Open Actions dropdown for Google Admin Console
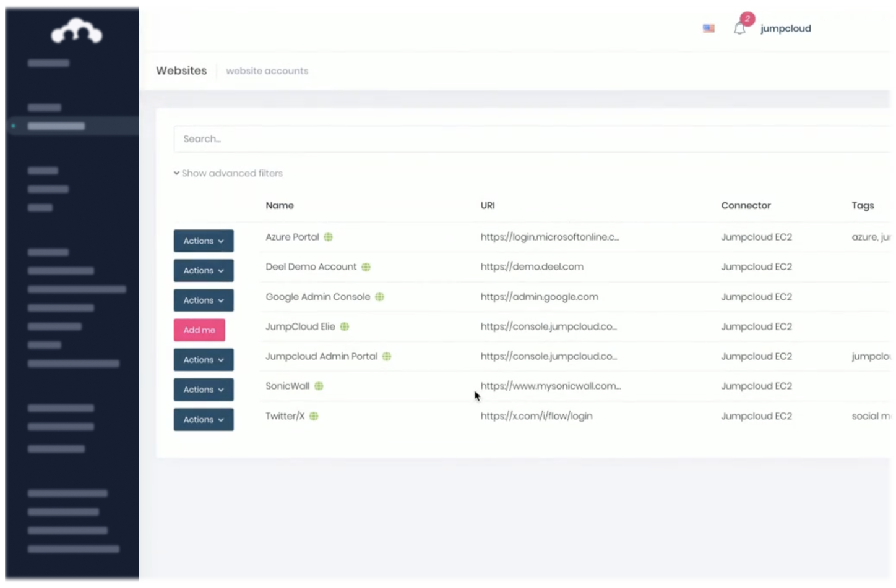Screen dimensions: 896x588 [x=204, y=300]
